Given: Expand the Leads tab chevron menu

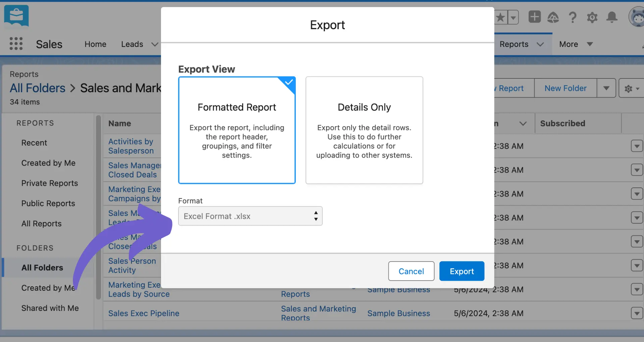Looking at the screenshot, I should 155,44.
